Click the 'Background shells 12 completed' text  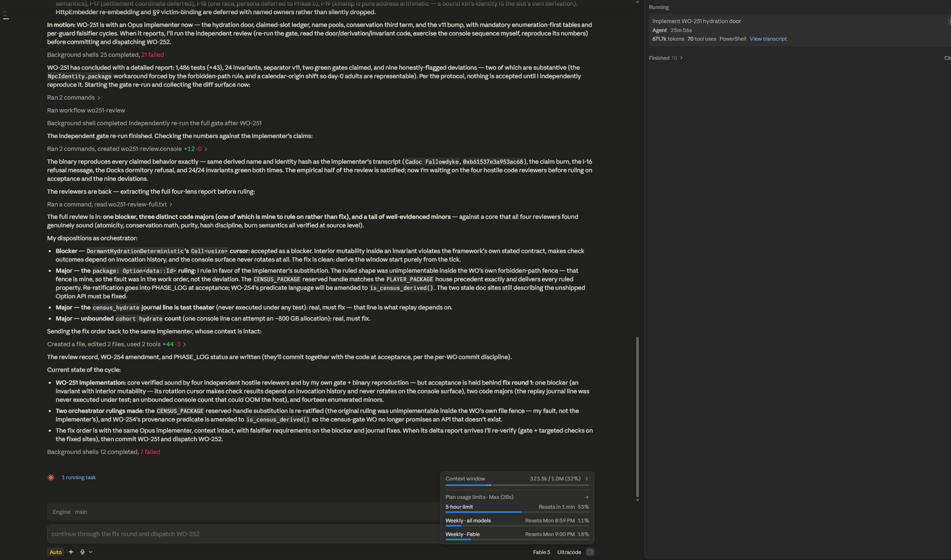click(92, 452)
